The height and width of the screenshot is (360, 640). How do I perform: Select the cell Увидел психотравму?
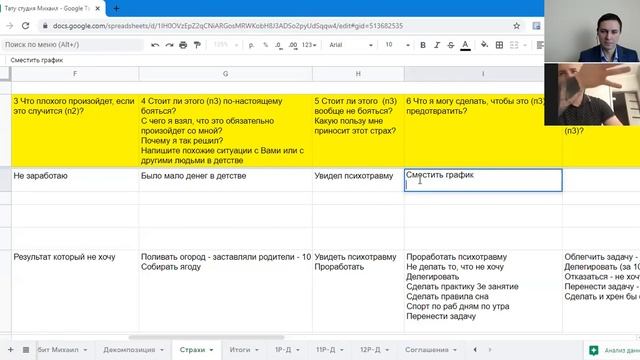[x=358, y=180]
